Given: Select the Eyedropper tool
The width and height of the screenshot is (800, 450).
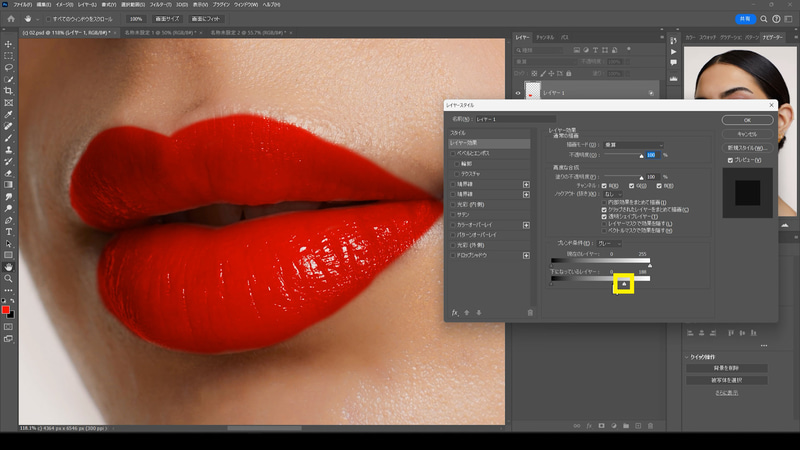Looking at the screenshot, I should (x=8, y=114).
